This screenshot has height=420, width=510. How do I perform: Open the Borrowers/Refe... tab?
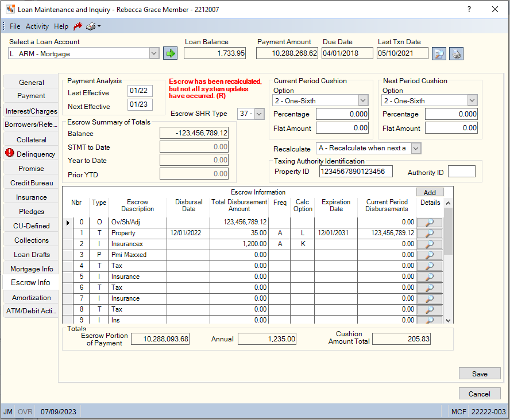31,125
